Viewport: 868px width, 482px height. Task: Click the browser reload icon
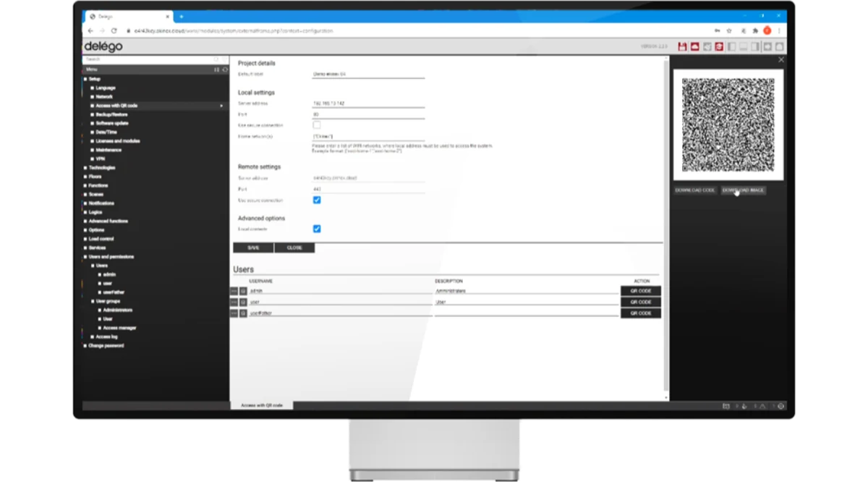point(114,31)
